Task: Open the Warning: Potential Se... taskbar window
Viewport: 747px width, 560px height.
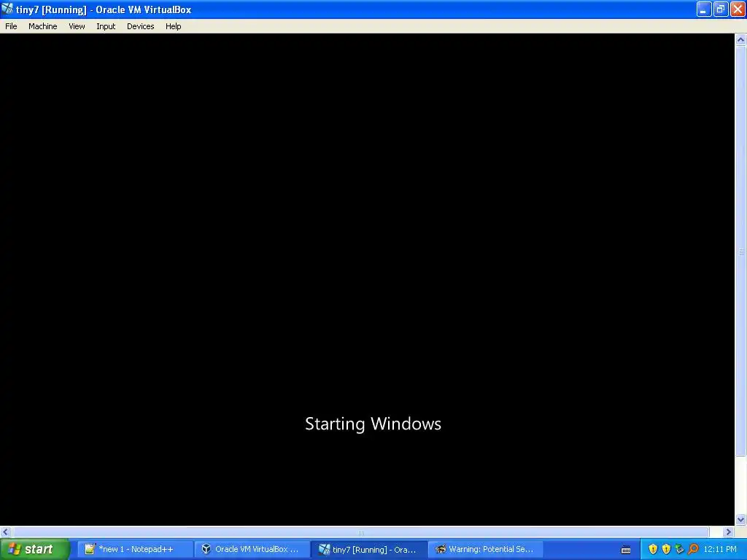Action: pyautogui.click(x=487, y=549)
